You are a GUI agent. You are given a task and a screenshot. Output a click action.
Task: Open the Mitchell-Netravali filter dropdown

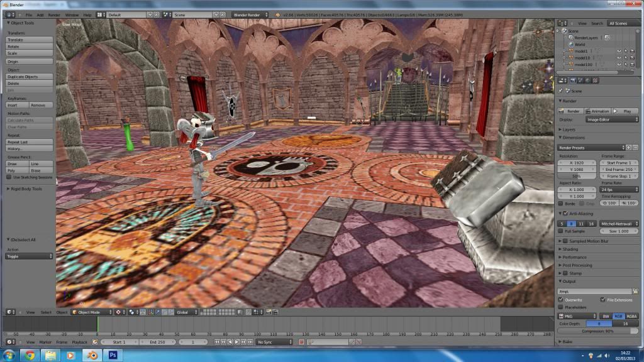coord(619,224)
